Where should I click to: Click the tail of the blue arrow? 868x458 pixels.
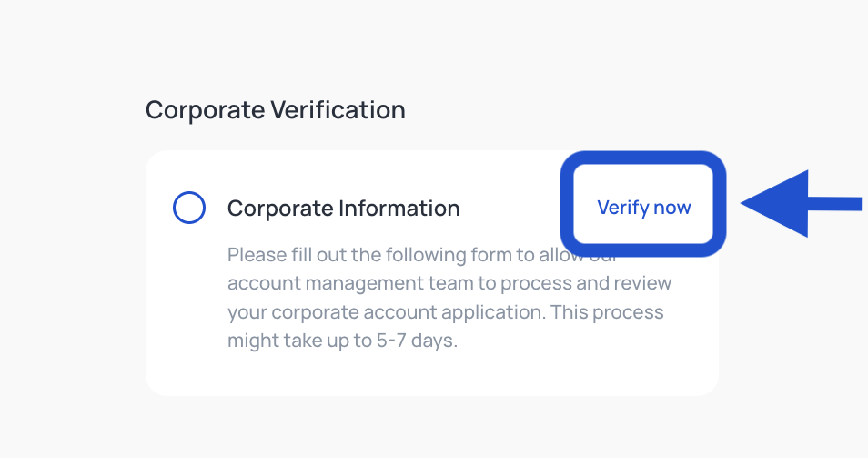(x=834, y=204)
